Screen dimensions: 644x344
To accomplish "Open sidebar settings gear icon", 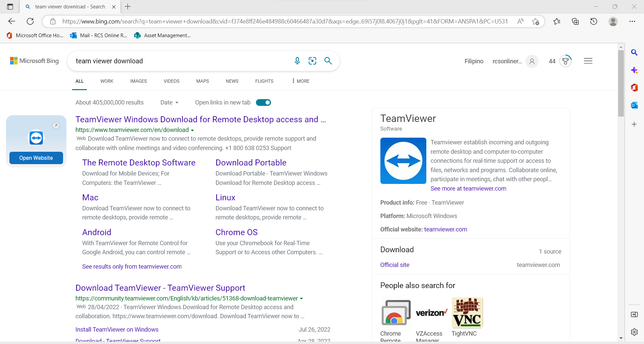I will [x=634, y=332].
